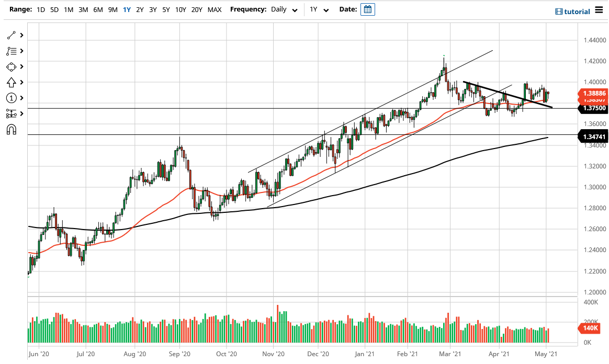Viewport: 609px width, 364px height.
Task: Open the measurement levels tool
Action: tap(12, 113)
